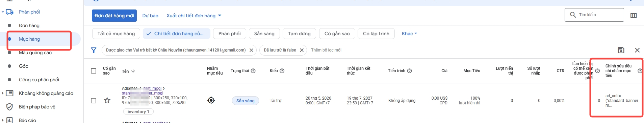Open the Khác dropdown
Screen dimensions: 644x123
pyautogui.click(x=409, y=34)
